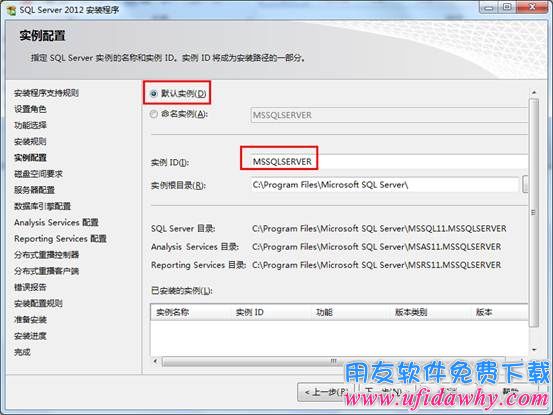Viewport: 553px width, 415px height.
Task: Click the left arrow of table horizontal scrollbar
Action: click(x=156, y=361)
